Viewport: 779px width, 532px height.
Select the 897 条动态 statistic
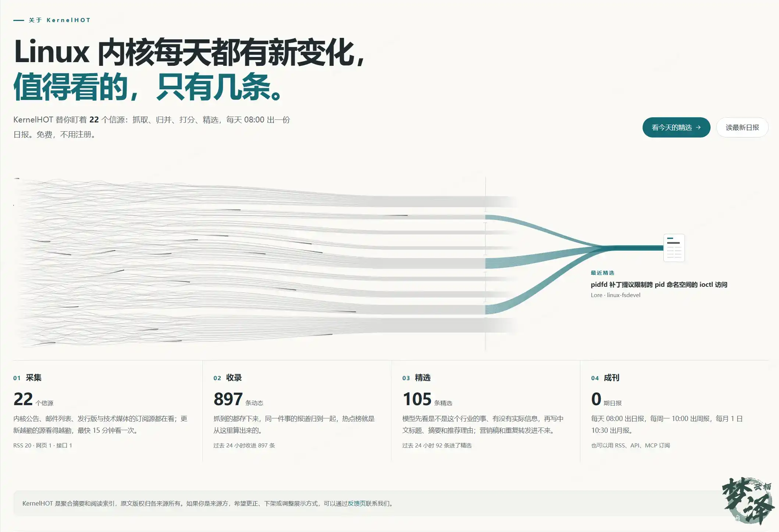point(238,399)
